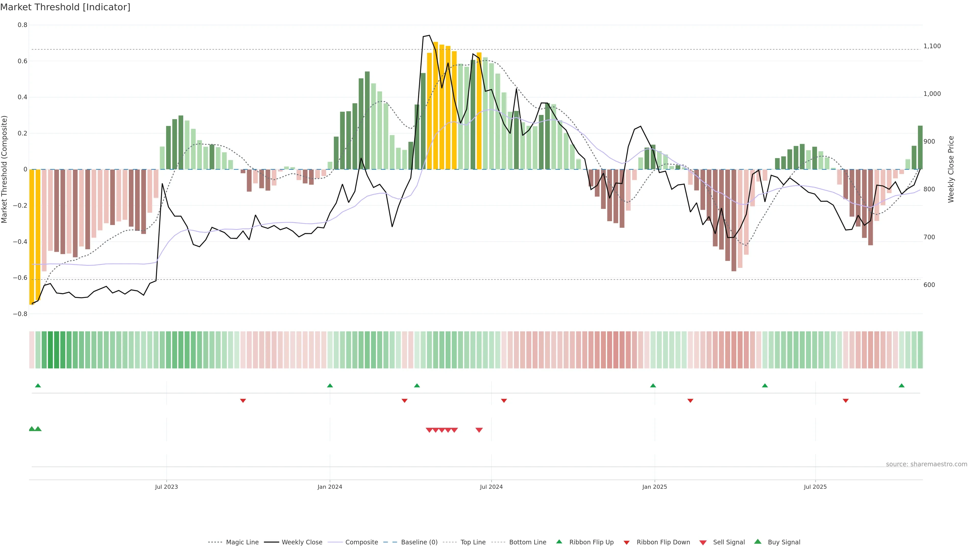Click Buy Signal legend triangle icon
The height and width of the screenshot is (551, 980).
coord(758,542)
